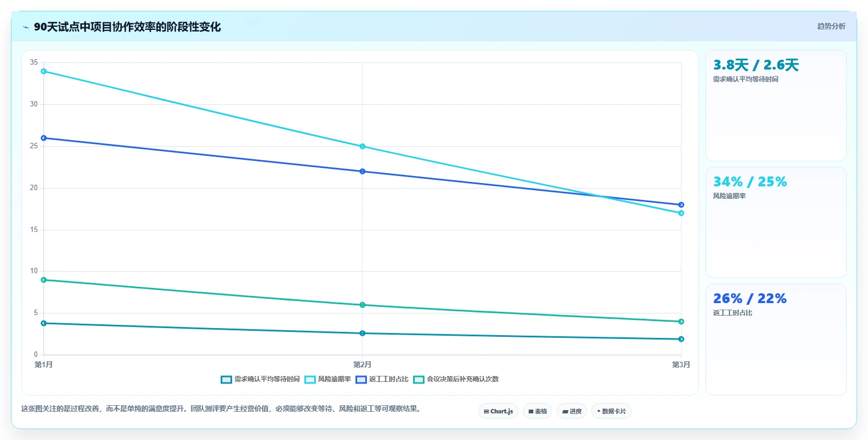The image size is (868, 440).
Task: Click the 需求确认平均等待时间 point at 第2月
Action: (363, 334)
